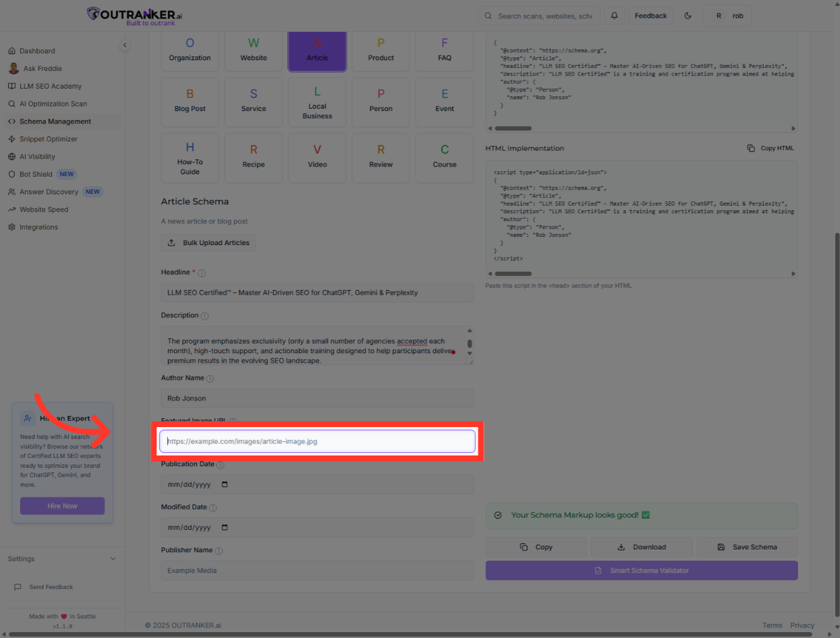Click the Description scroll-down arrow
The height and width of the screenshot is (638, 840).
pyautogui.click(x=470, y=354)
